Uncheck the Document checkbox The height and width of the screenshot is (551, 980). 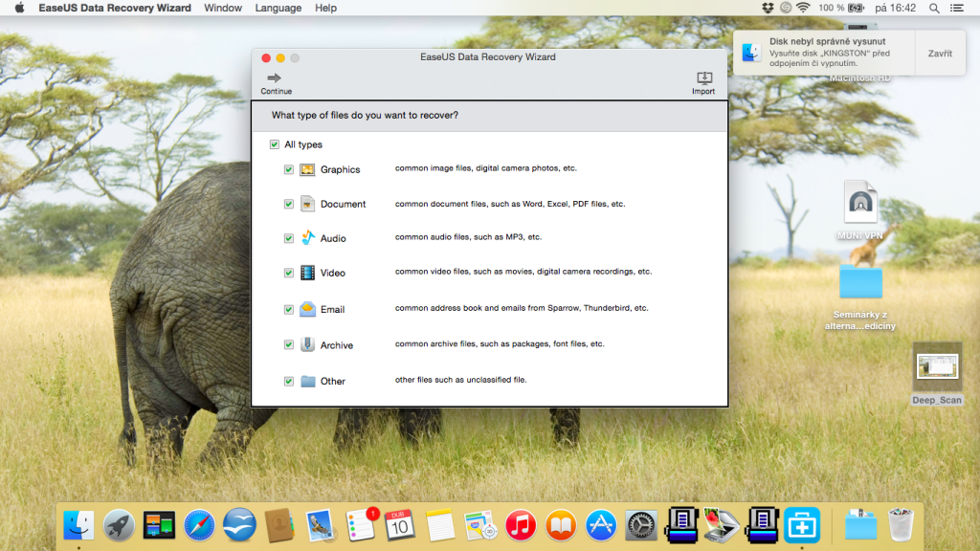pyautogui.click(x=289, y=204)
